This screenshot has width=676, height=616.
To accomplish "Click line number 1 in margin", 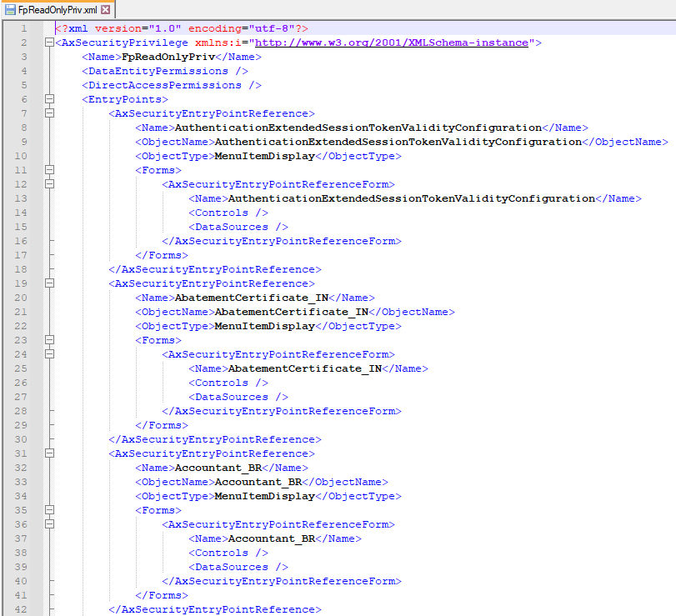I will pyautogui.click(x=23, y=28).
